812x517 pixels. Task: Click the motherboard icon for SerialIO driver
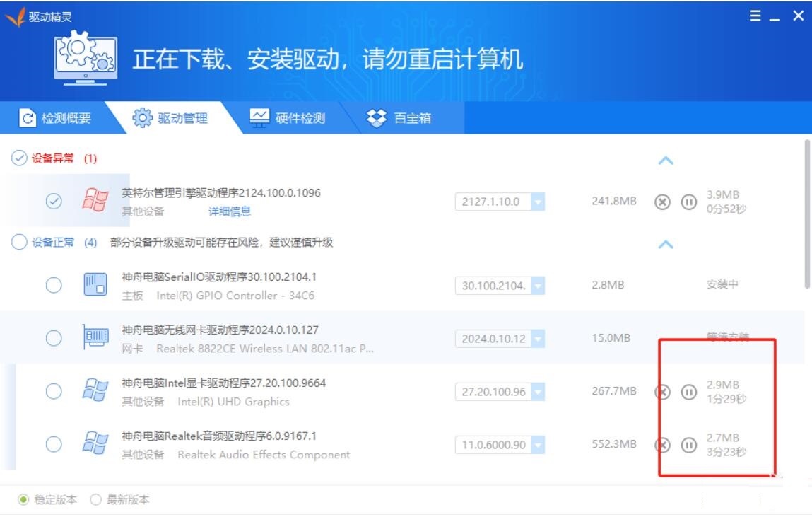pos(95,284)
